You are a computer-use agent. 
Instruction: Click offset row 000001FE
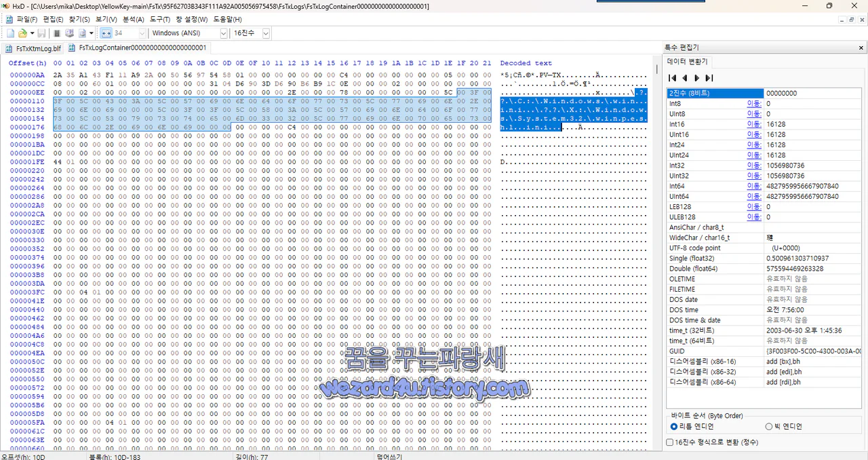(27, 162)
